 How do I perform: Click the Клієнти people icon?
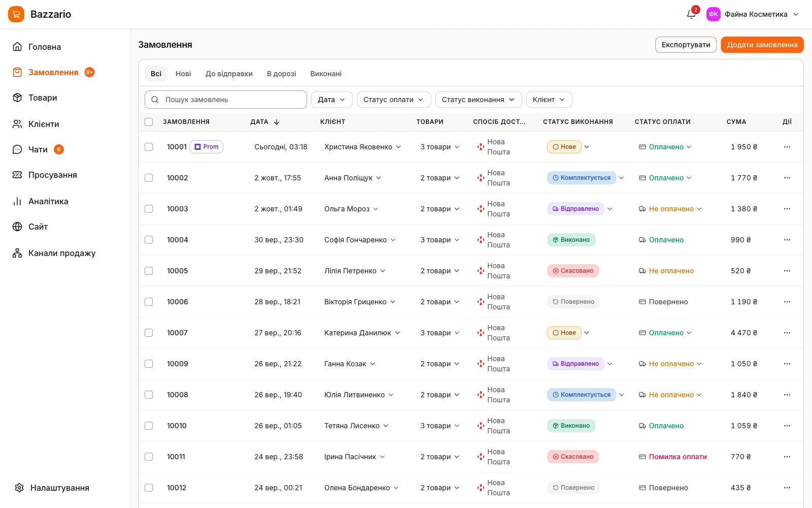coord(17,124)
